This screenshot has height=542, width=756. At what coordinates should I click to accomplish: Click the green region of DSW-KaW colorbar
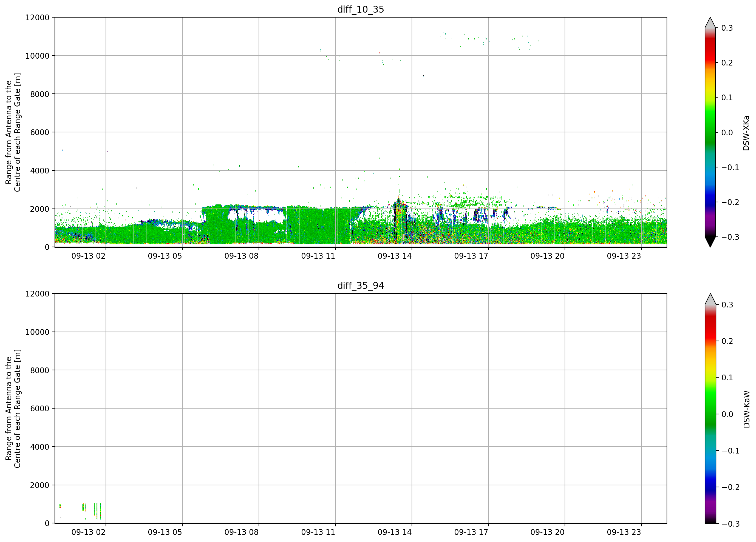710,408
